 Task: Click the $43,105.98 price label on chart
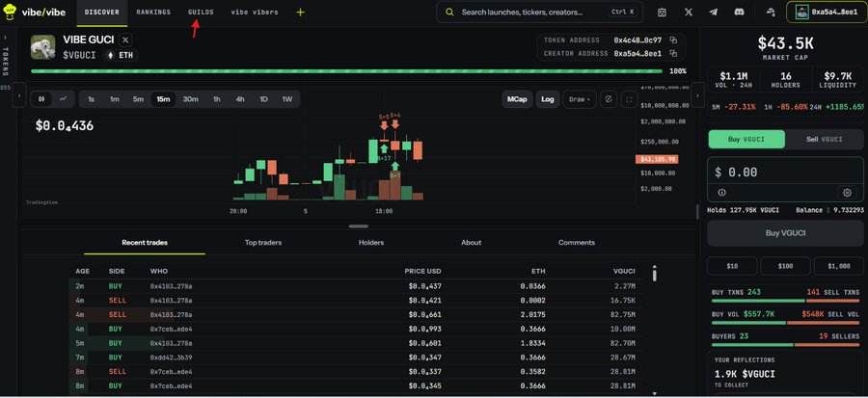pos(657,159)
